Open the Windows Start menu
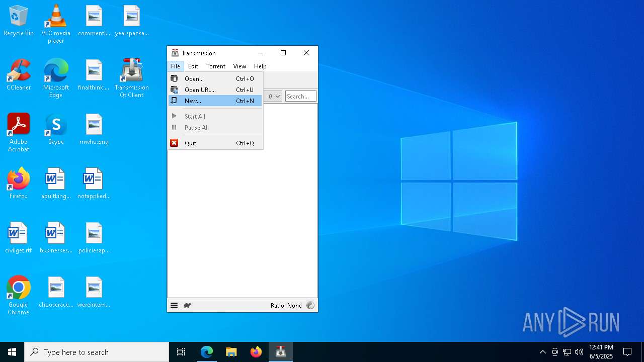 coord(12,352)
